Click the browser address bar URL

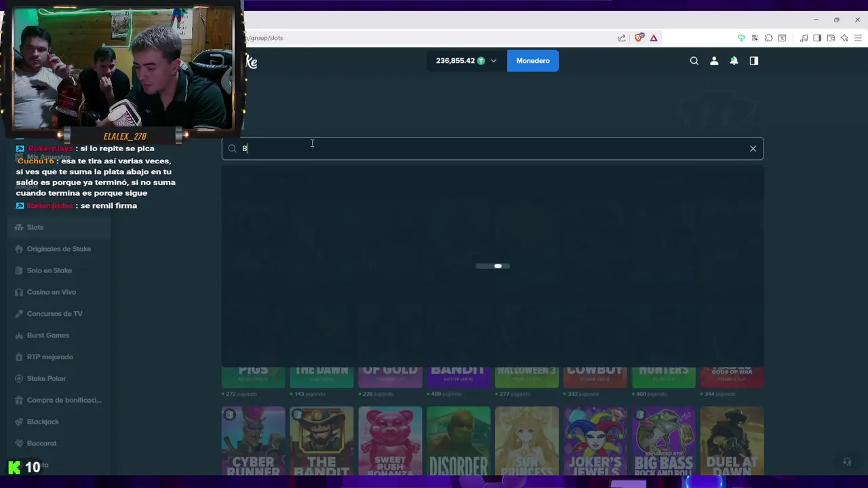coord(264,38)
